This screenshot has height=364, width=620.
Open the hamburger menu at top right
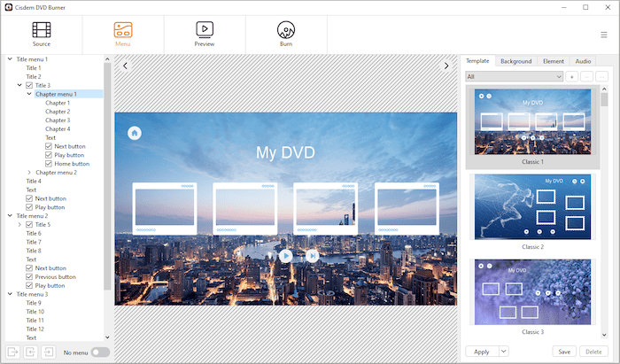point(604,35)
